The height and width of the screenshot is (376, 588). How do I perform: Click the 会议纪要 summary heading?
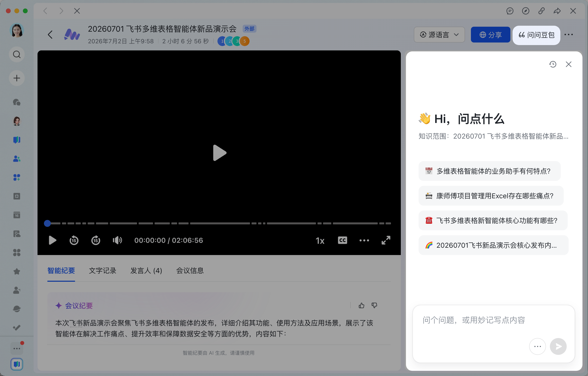click(79, 306)
